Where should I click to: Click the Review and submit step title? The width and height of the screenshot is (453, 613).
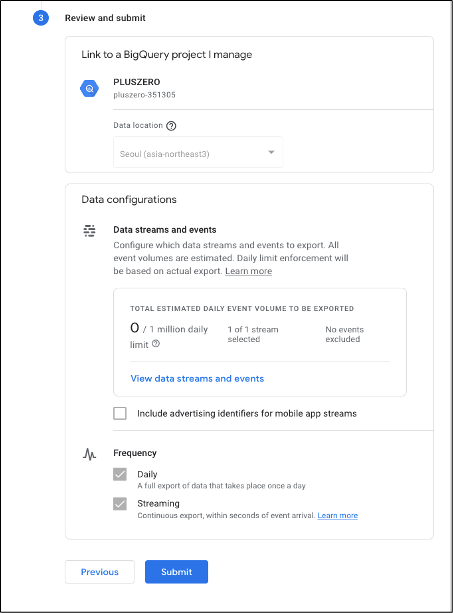105,18
